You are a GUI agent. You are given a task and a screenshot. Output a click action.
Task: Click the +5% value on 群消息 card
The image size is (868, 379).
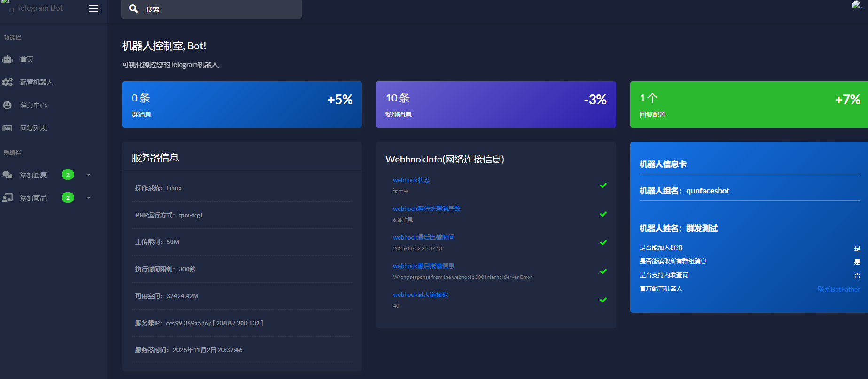pyautogui.click(x=340, y=100)
